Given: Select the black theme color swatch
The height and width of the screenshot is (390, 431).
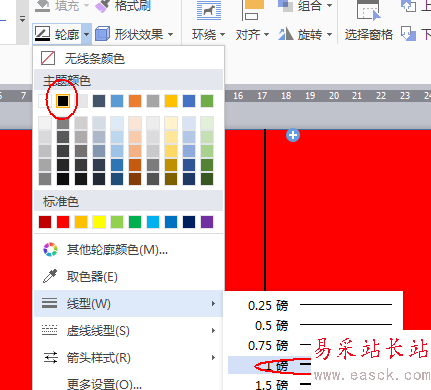Looking at the screenshot, I should 63,101.
